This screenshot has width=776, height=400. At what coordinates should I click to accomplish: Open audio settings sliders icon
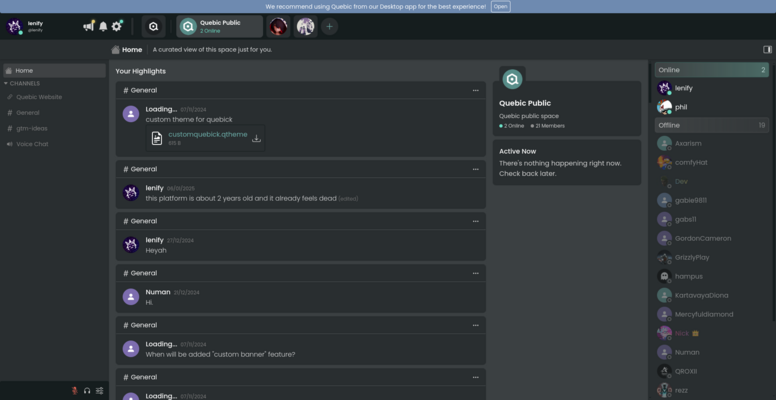coord(100,391)
